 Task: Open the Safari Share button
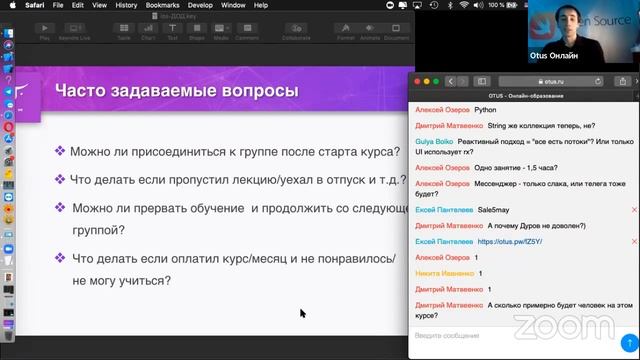tap(622, 81)
